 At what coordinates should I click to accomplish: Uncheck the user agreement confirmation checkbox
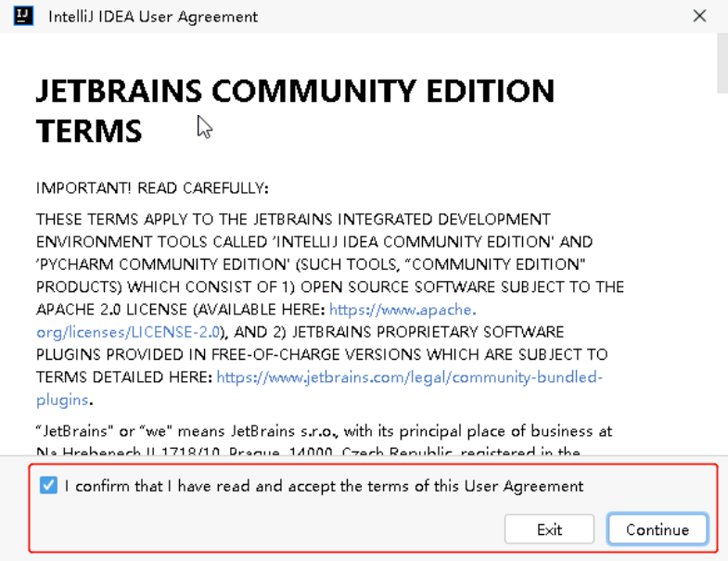click(x=49, y=485)
